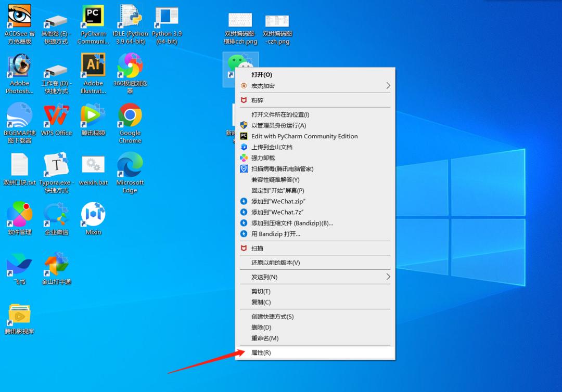Expand the 发送到(N) submenu
This screenshot has width=562, height=392.
388,277
